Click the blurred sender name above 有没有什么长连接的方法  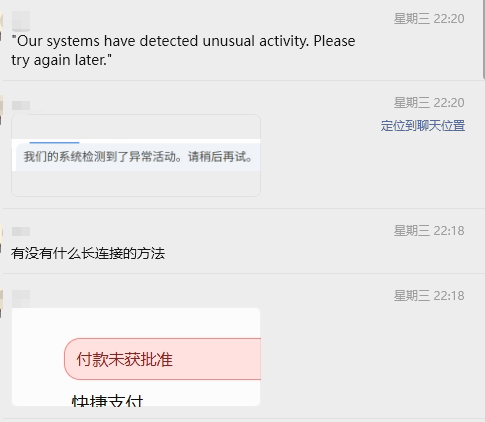pyautogui.click(x=21, y=231)
